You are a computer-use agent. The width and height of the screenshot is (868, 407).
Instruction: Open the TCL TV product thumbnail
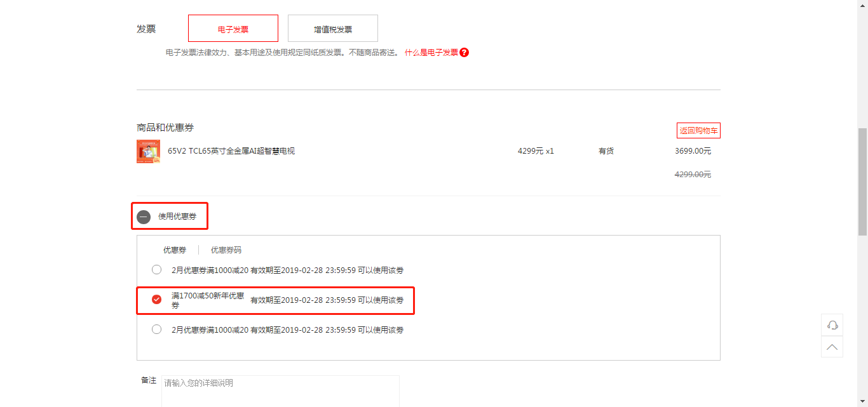pos(148,152)
